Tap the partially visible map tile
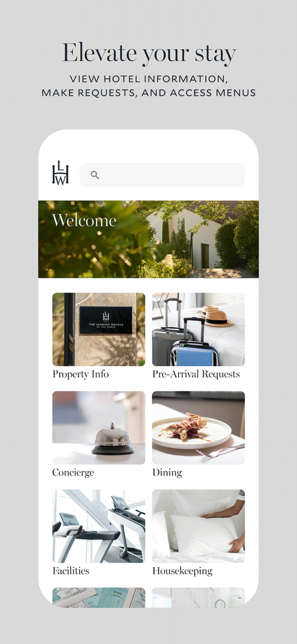The width and height of the screenshot is (297, 644). pyautogui.click(x=99, y=597)
